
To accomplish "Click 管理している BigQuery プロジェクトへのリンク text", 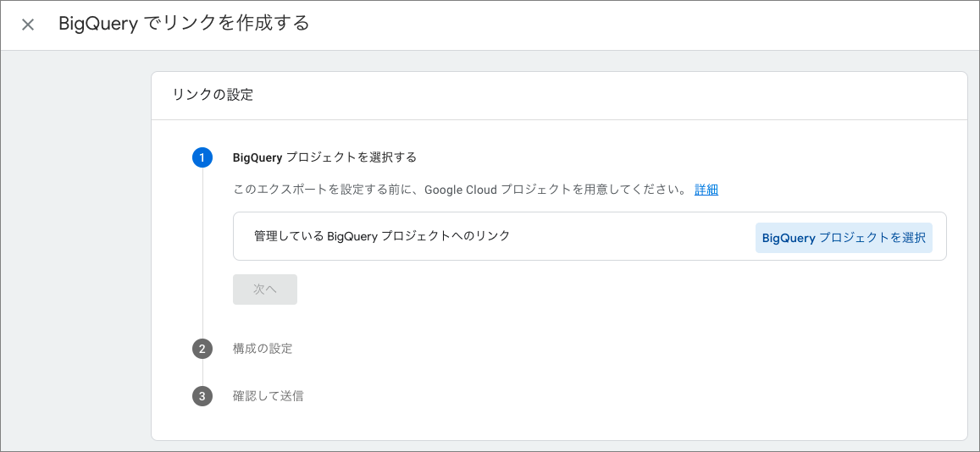I will coord(382,236).
